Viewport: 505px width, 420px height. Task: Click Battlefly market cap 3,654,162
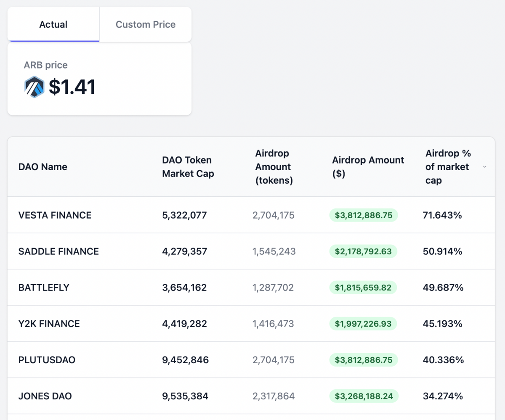pyautogui.click(x=184, y=288)
